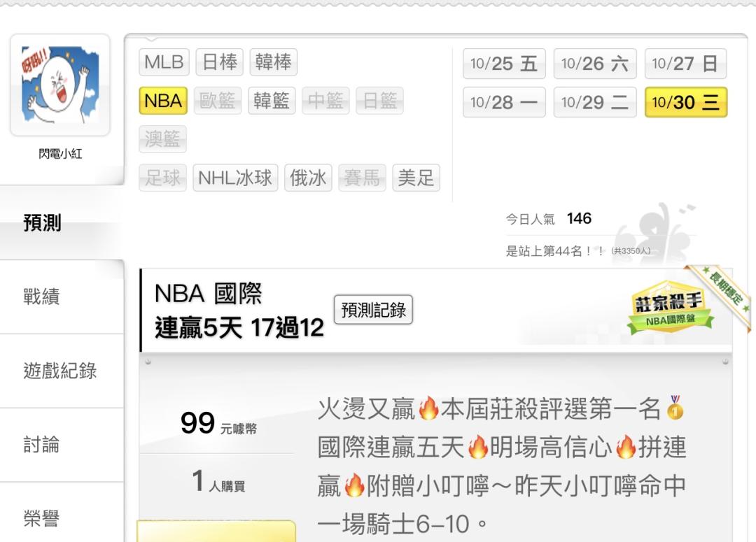Select the NHL冰球 filter
Image resolution: width=756 pixels, height=542 pixels.
235,178
